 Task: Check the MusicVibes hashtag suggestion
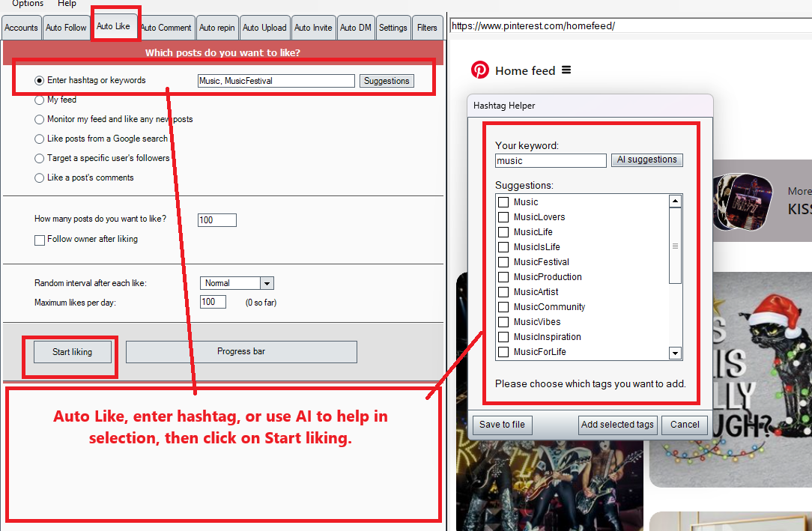pyautogui.click(x=503, y=321)
